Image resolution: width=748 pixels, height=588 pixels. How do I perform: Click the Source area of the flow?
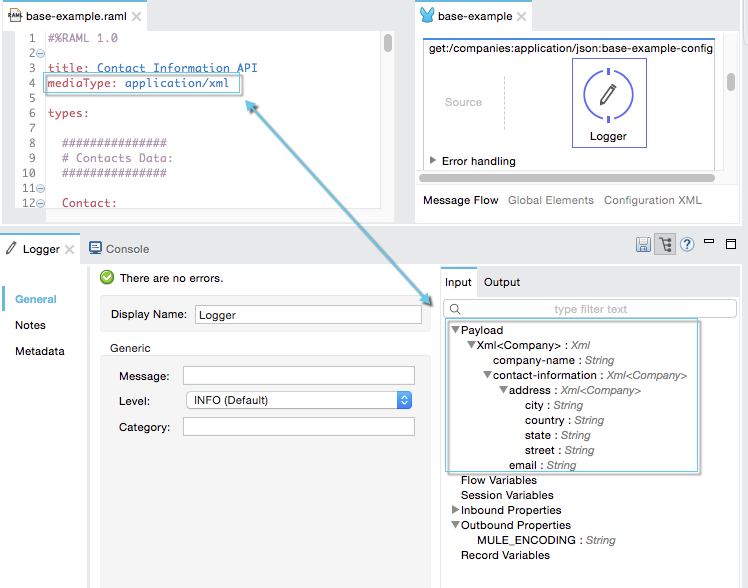point(463,102)
